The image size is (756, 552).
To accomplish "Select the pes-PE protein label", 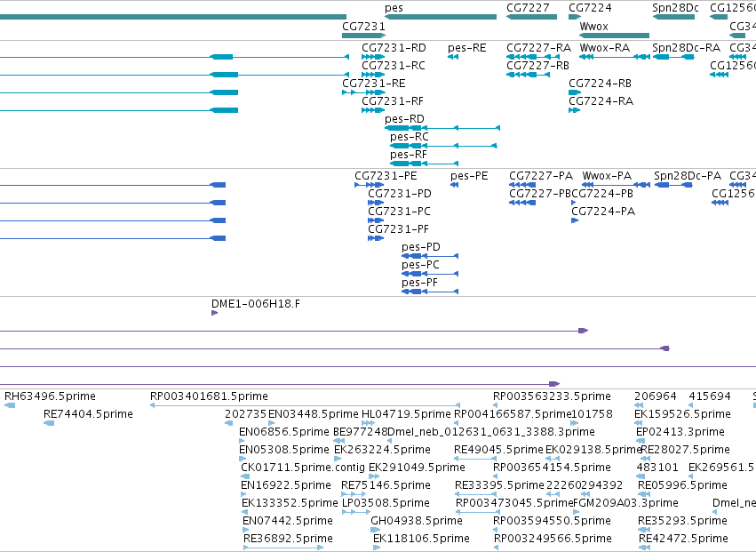I will click(469, 176).
